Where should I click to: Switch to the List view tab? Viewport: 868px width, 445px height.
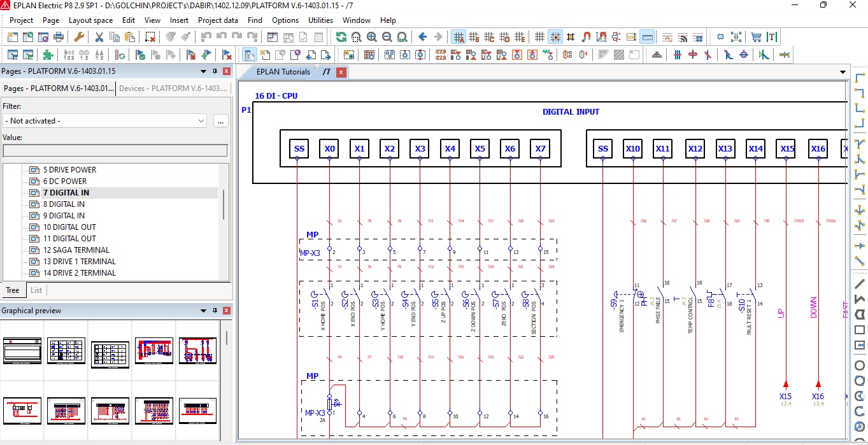(x=36, y=290)
